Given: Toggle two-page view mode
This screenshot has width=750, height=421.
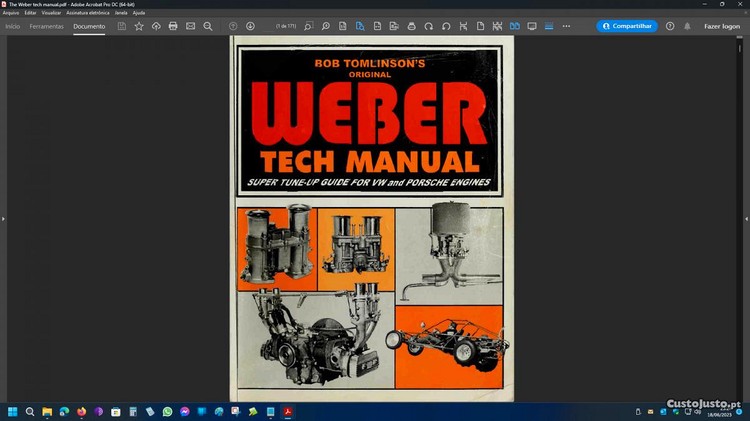Looking at the screenshot, I should click(x=515, y=26).
